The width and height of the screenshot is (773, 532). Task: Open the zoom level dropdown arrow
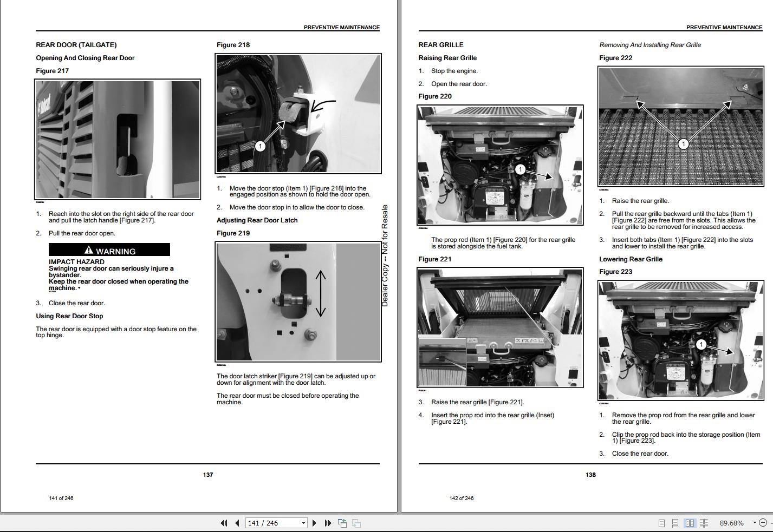click(x=754, y=523)
